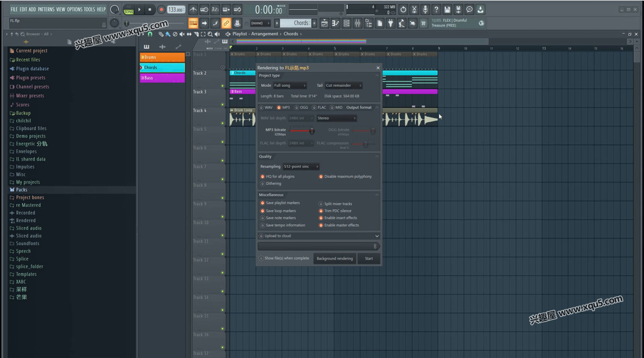Open the TOOLS menu
644x358 pixels.
click(x=89, y=9)
